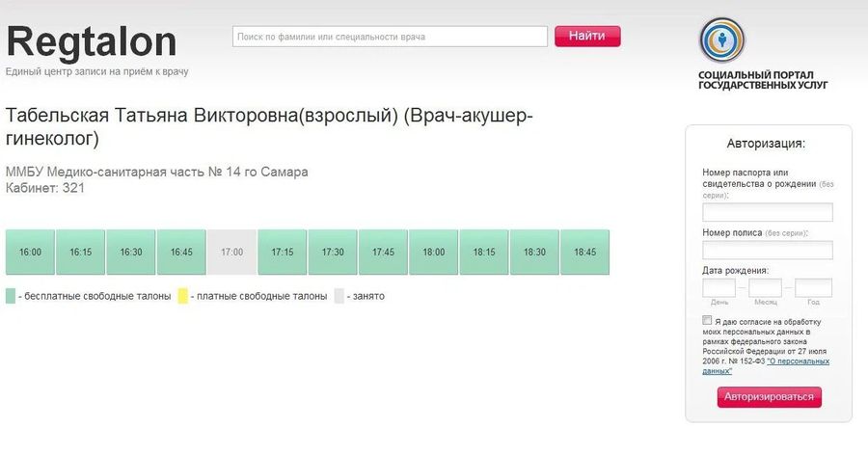Select the 16:00 appointment slot
This screenshot has height=454, width=868.
(30, 253)
